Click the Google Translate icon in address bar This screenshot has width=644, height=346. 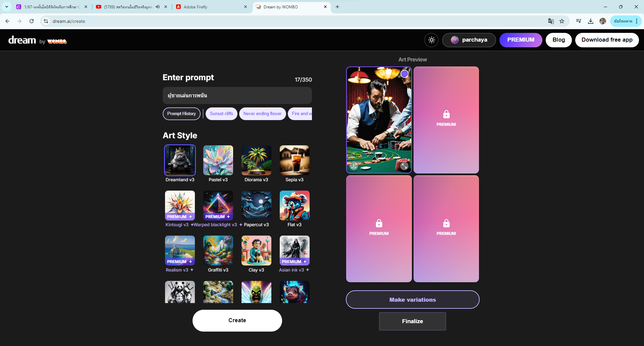point(551,21)
